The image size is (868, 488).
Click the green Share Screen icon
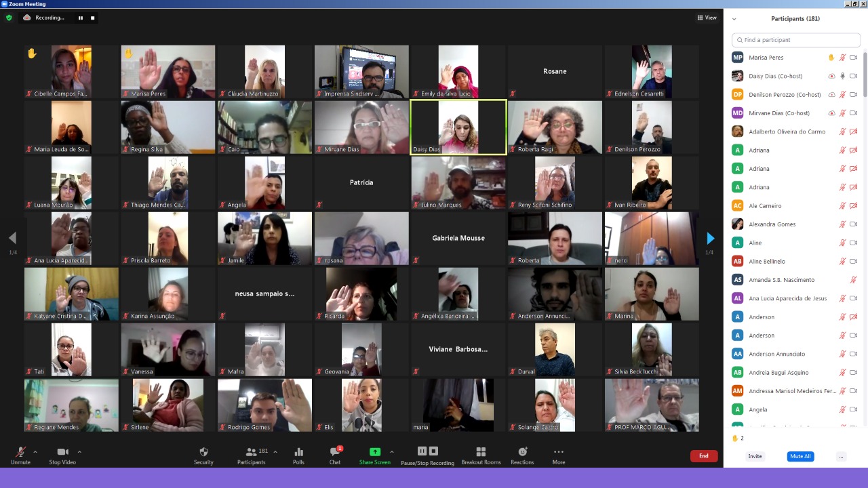pos(374,452)
